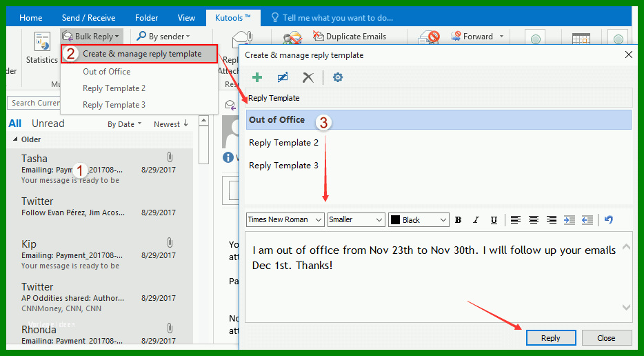Image resolution: width=644 pixels, height=356 pixels.
Task: Show Unread messages filter
Action: (x=48, y=123)
